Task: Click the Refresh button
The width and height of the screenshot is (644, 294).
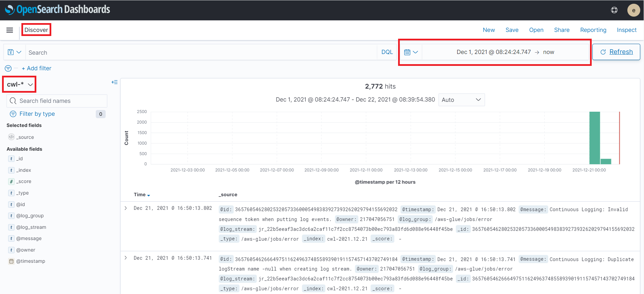Action: (616, 52)
